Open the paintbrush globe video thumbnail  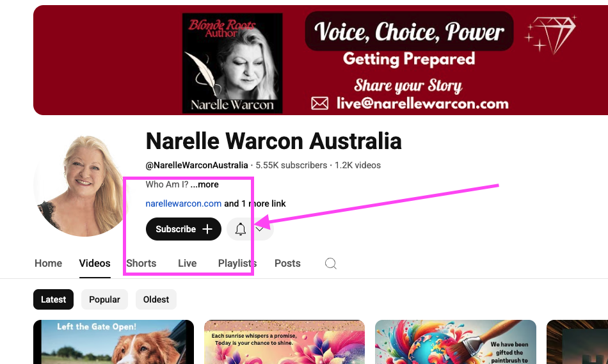pos(456,342)
